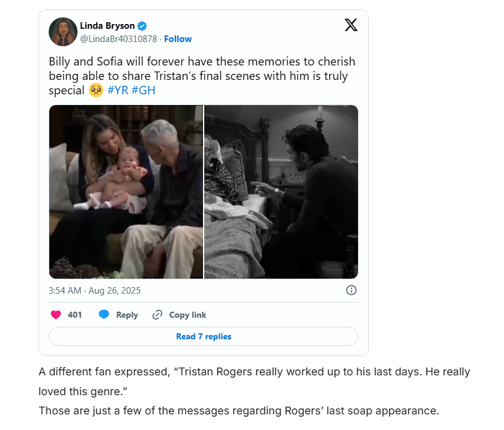The image size is (504, 430).
Task: Open the tweet info circle icon
Action: point(351,290)
